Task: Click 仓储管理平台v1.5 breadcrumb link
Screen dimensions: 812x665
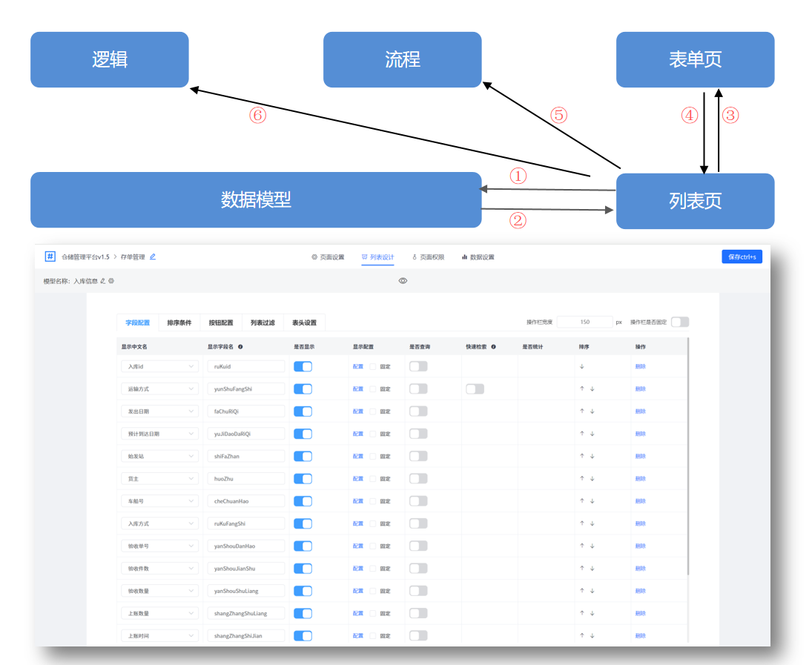Action: [x=85, y=257]
